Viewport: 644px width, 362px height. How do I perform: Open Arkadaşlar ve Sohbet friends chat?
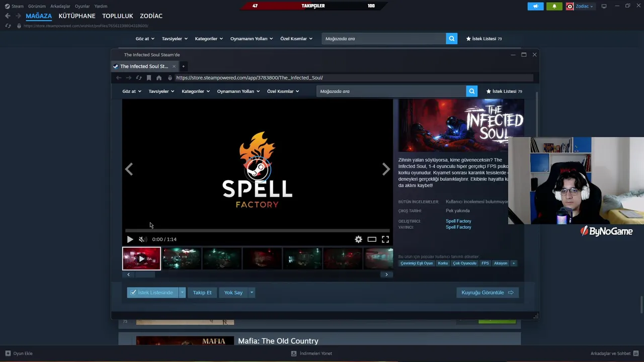click(x=614, y=353)
